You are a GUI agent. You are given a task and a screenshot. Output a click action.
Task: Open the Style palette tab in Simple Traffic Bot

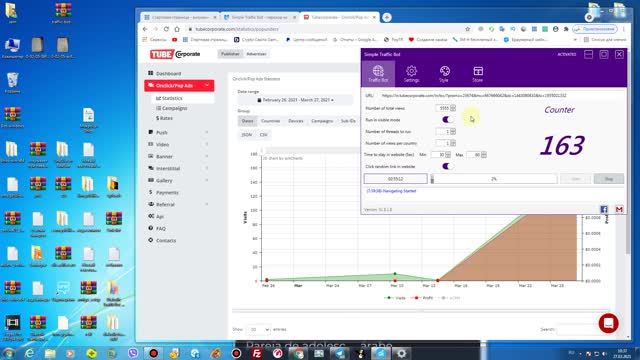point(444,74)
